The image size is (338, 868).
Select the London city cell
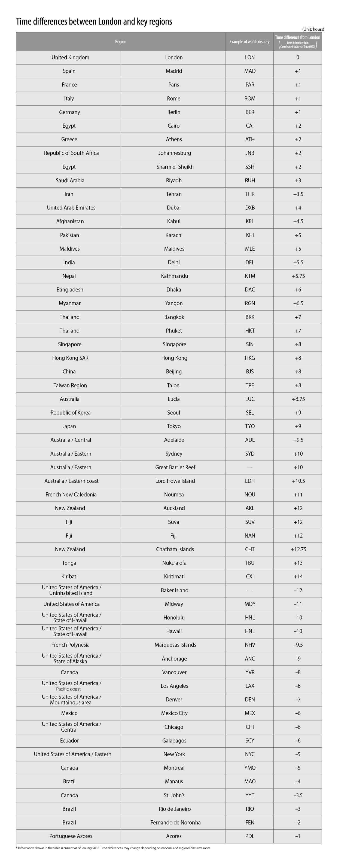[x=174, y=58]
